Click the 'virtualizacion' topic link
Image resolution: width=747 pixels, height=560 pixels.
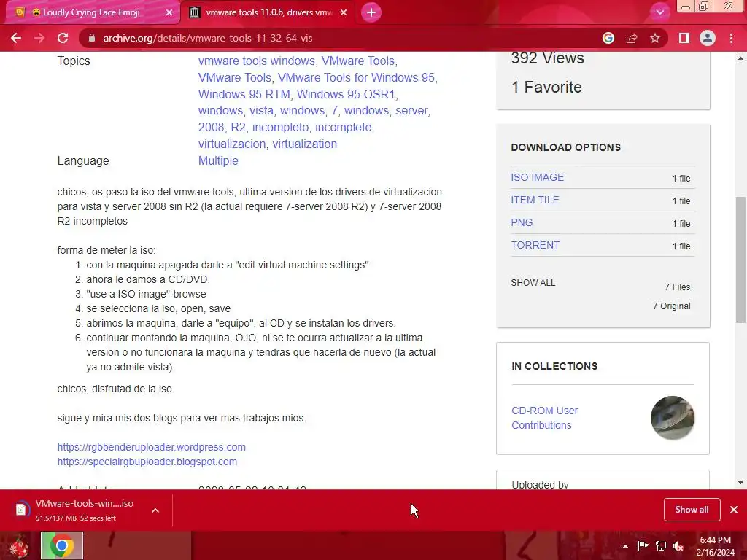[x=231, y=144]
